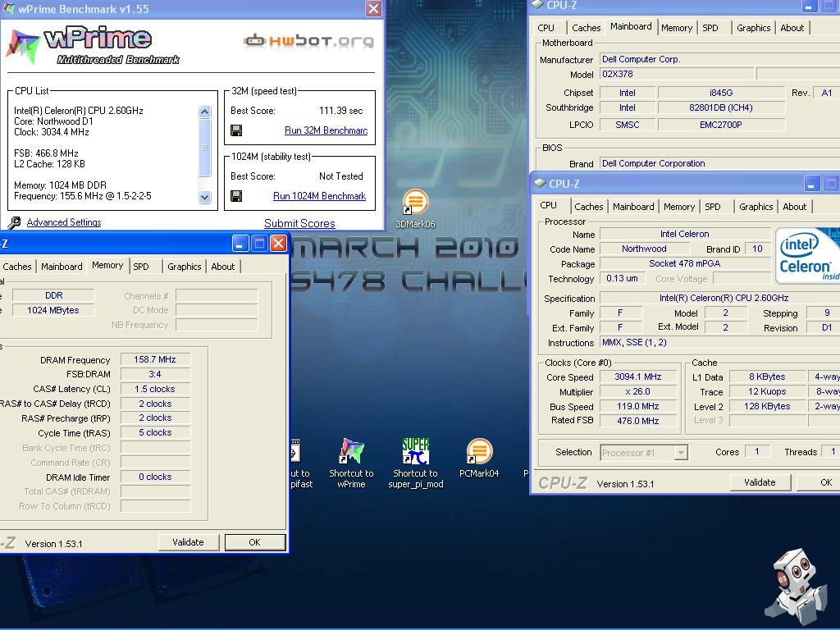Screen dimensions: 840x630
Task: Open the PCMark04 desktop shortcut
Action: point(479,457)
